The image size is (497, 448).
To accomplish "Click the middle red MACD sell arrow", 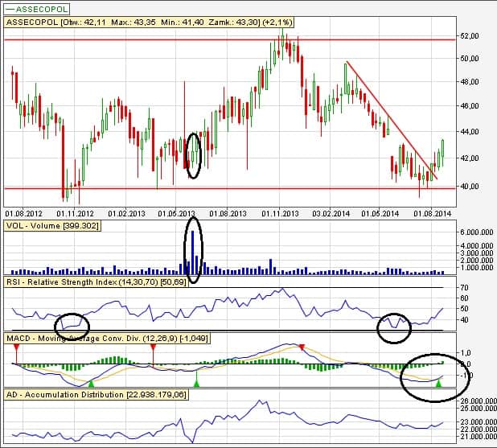I will click(x=153, y=347).
